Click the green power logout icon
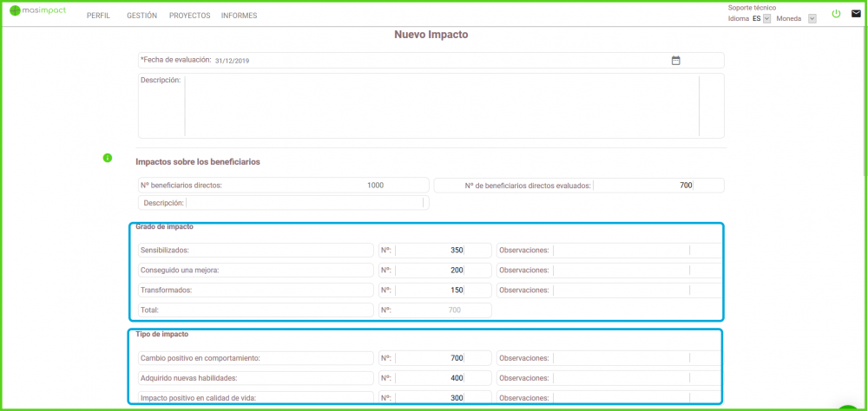868x411 pixels. point(836,14)
